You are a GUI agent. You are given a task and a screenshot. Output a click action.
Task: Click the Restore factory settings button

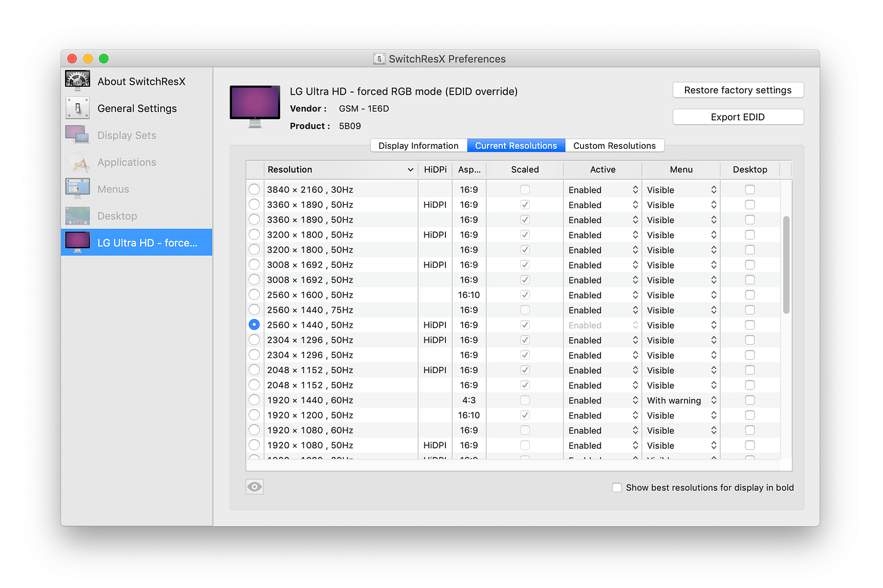[x=738, y=90]
